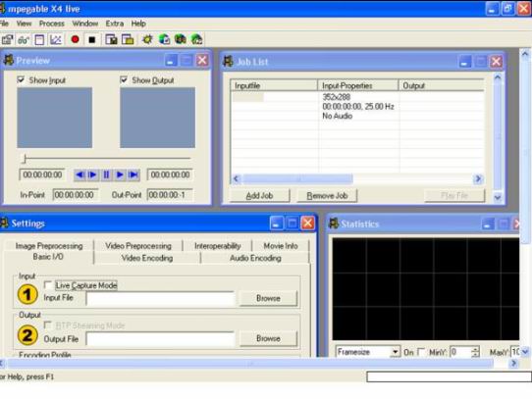
Task: Click the second globe icon in toolbar
Action: 181,39
